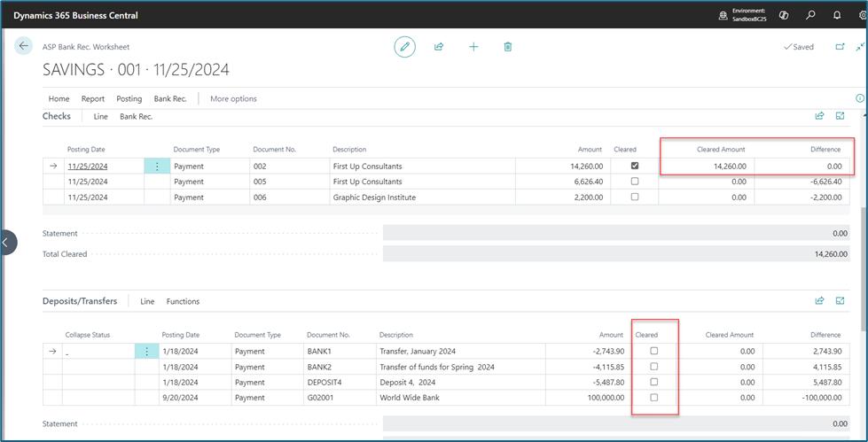Check Cleared for World Wide Bank
This screenshot has width=868, height=442.
653,397
